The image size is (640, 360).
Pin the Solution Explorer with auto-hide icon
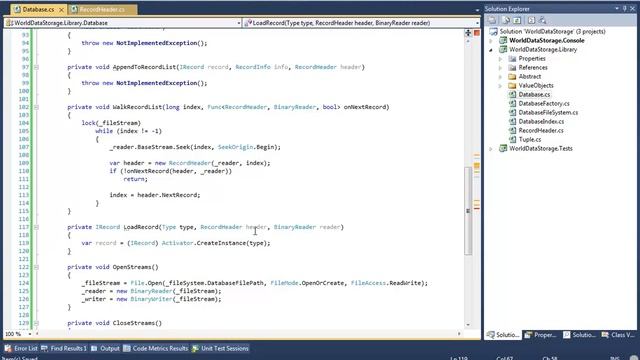[624, 9]
